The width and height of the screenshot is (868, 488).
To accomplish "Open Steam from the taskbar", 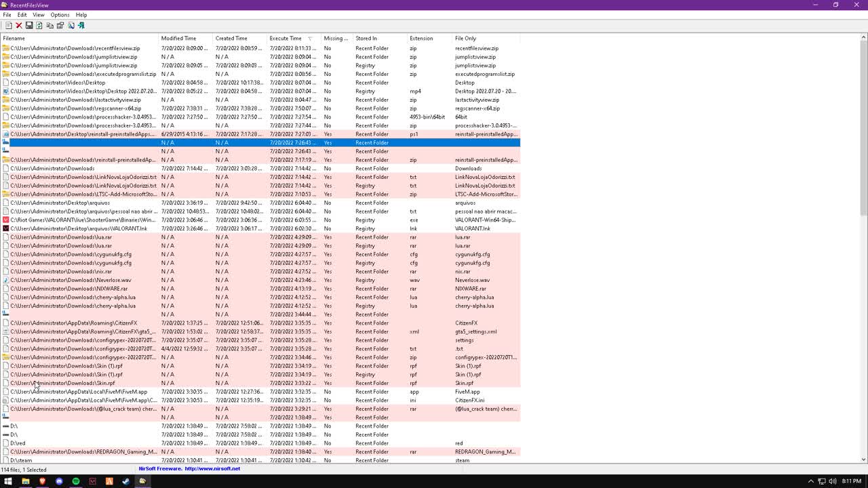I will coord(125,481).
